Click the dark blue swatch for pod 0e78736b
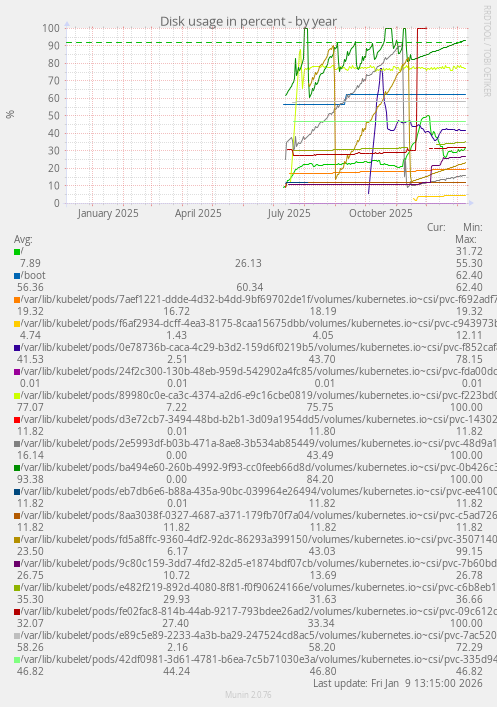Screen dimensions: 497x707 click(x=17, y=348)
